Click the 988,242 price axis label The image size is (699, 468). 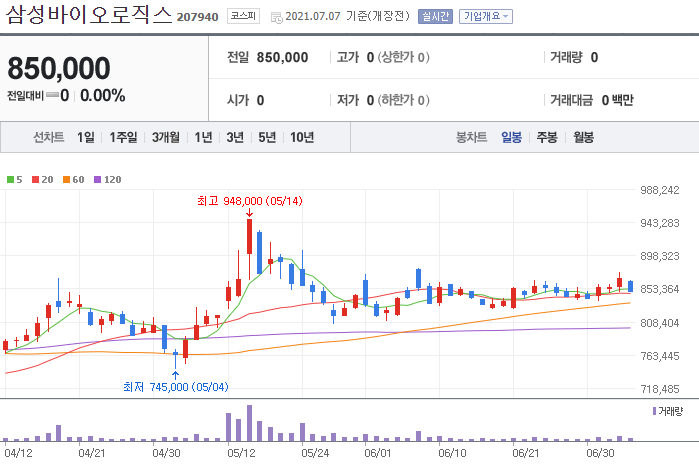point(660,190)
